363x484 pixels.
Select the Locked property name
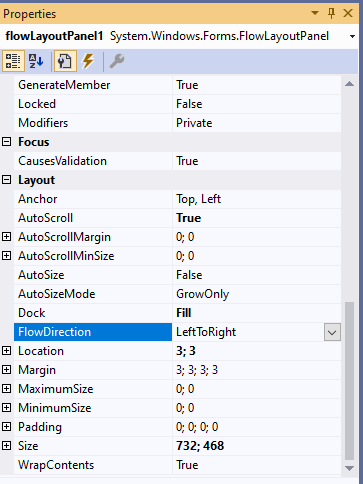pos(37,104)
